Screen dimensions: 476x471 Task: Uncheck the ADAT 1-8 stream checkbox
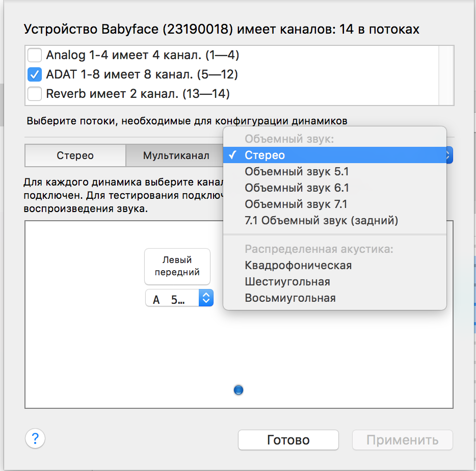(x=35, y=74)
